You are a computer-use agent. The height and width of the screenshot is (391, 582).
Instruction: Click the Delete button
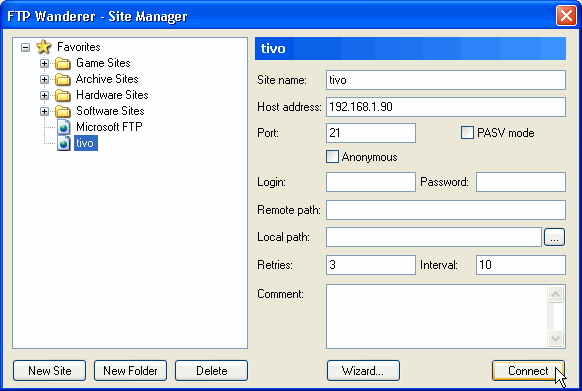[x=211, y=371]
